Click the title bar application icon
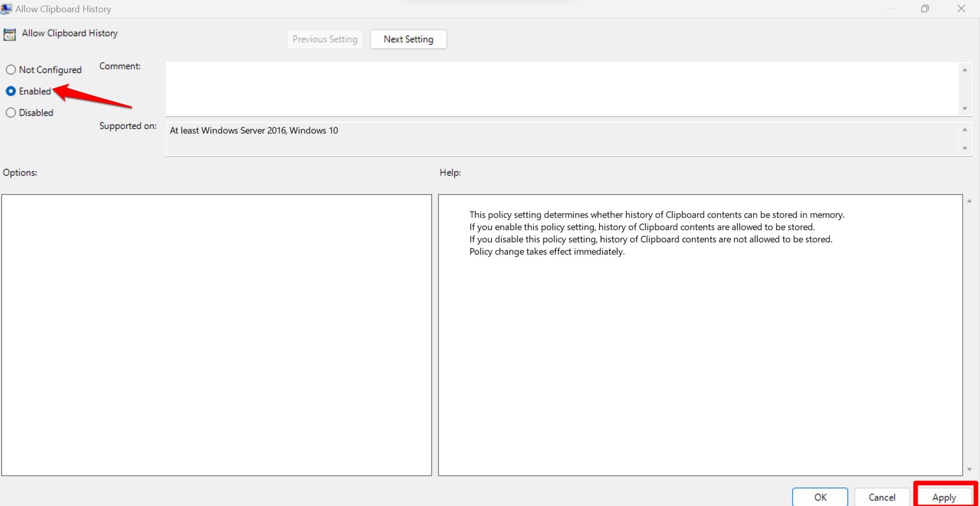This screenshot has width=980, height=506. coord(6,9)
